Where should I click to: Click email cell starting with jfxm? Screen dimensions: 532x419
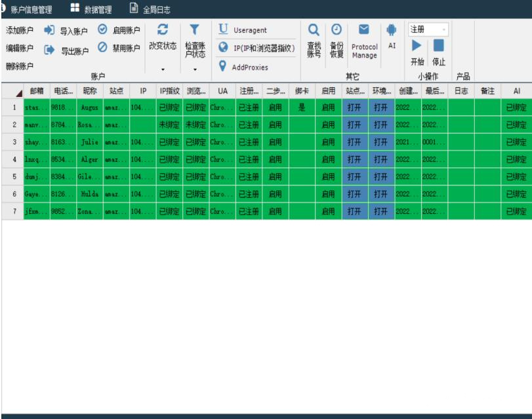pyautogui.click(x=37, y=211)
